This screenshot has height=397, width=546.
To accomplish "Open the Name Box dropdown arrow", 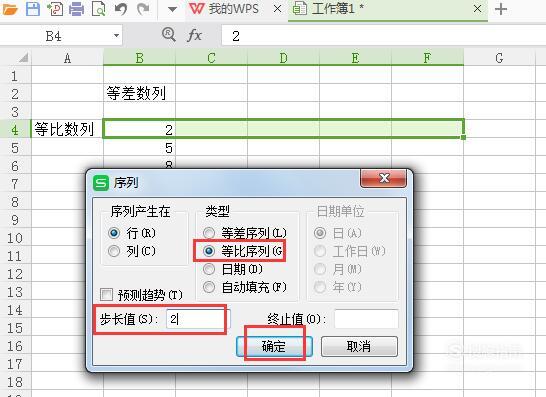I will click(116, 36).
